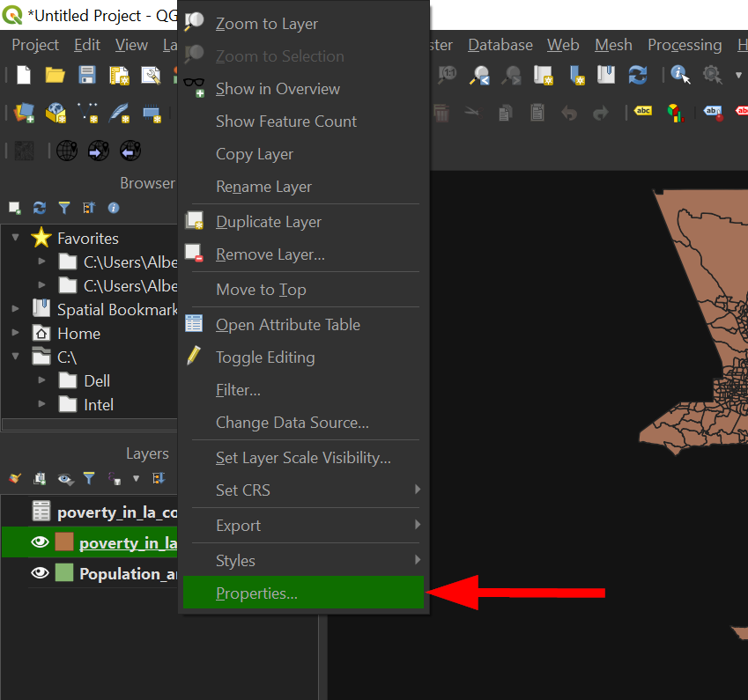Click the globe geocoding toolbar icon
Screen dimensions: 748x700
67,151
